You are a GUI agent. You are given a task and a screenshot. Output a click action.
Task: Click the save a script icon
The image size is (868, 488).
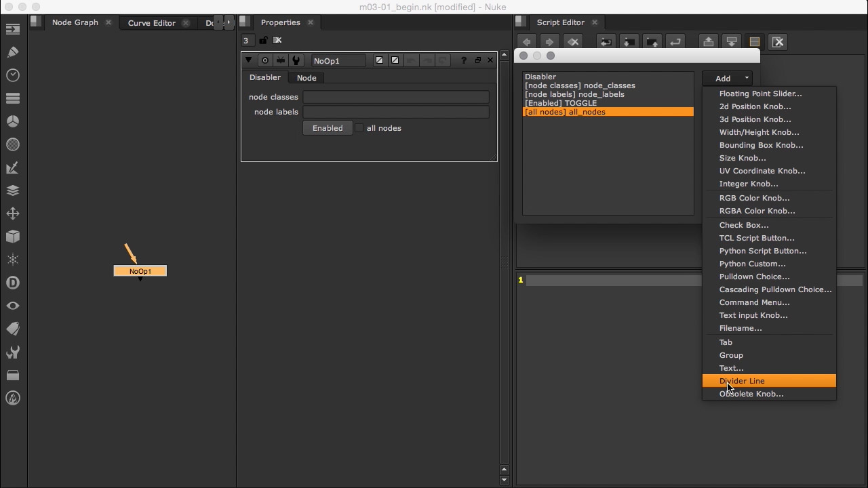(652, 42)
